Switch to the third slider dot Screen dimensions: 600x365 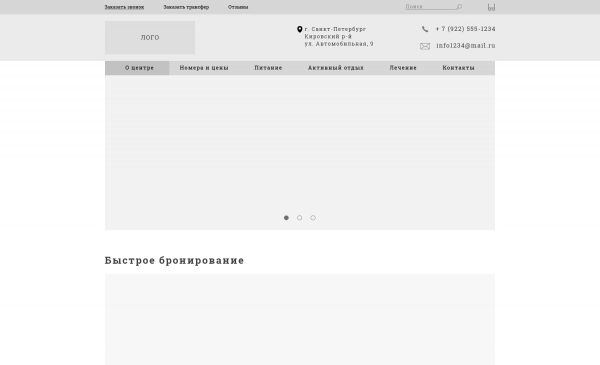point(313,218)
